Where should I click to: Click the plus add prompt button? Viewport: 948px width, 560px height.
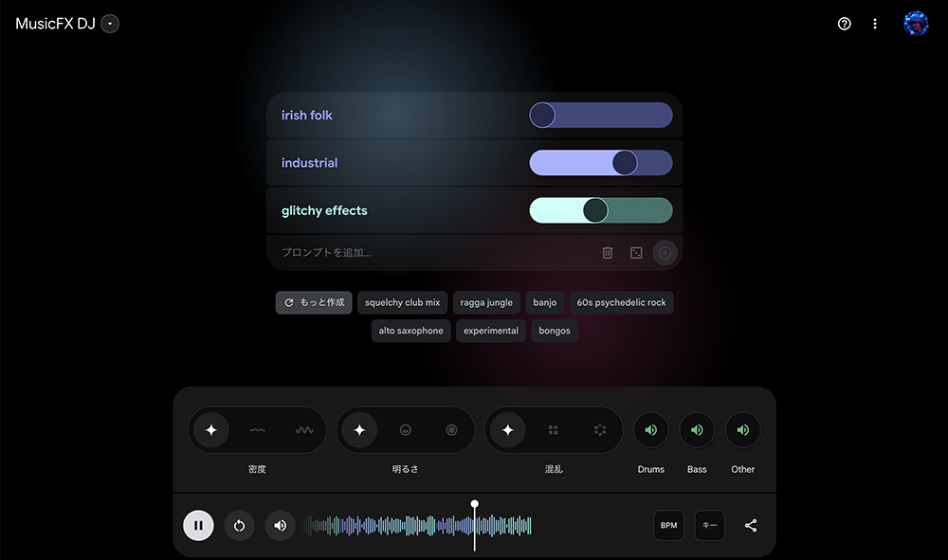(x=665, y=252)
